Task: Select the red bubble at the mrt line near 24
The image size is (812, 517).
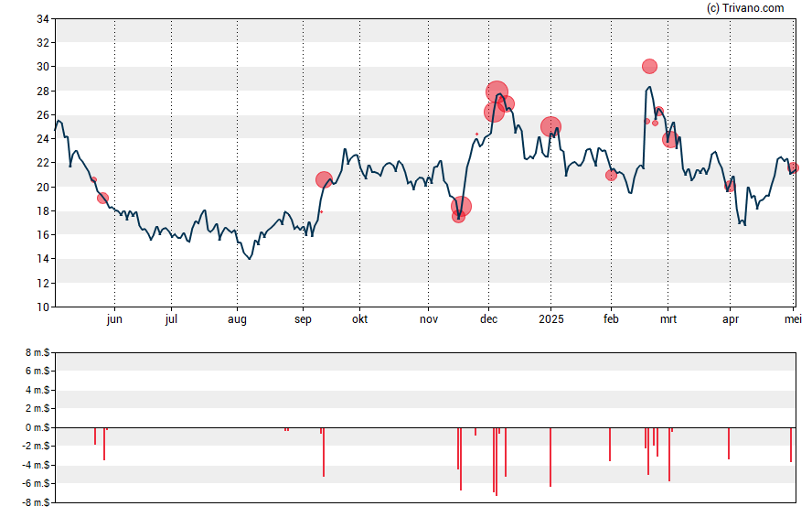Action: [670, 139]
